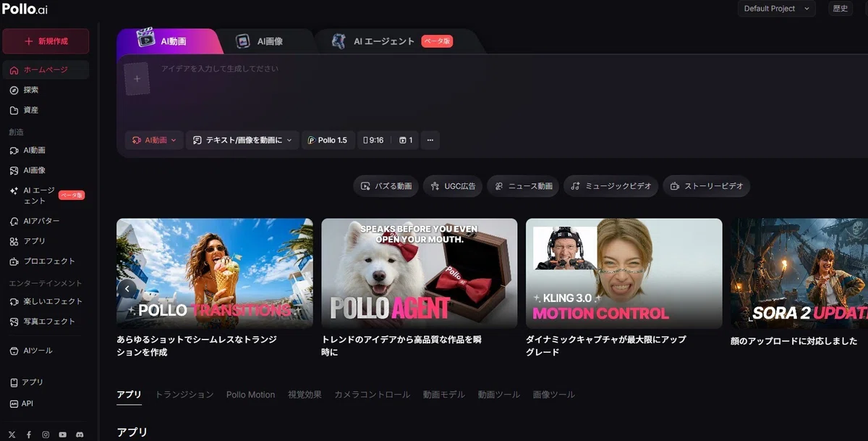This screenshot has width=868, height=441.
Task: Open the AI動画 mode dropdown in prompt bar
Action: [154, 140]
